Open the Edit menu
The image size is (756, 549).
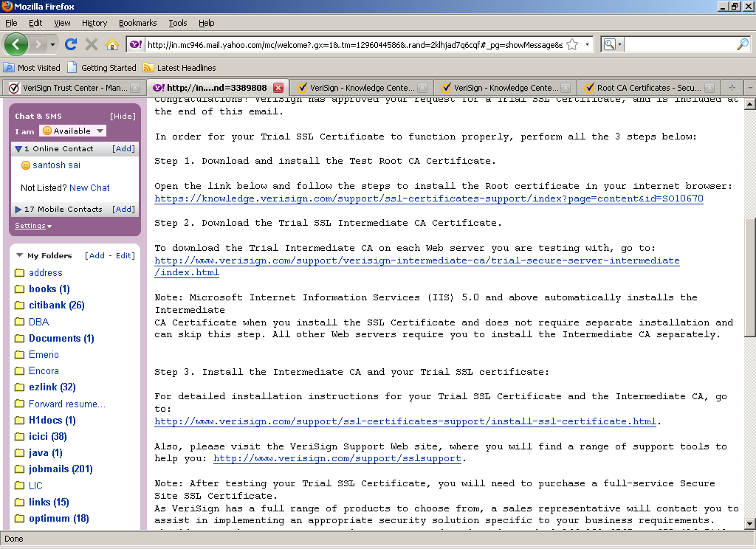35,23
